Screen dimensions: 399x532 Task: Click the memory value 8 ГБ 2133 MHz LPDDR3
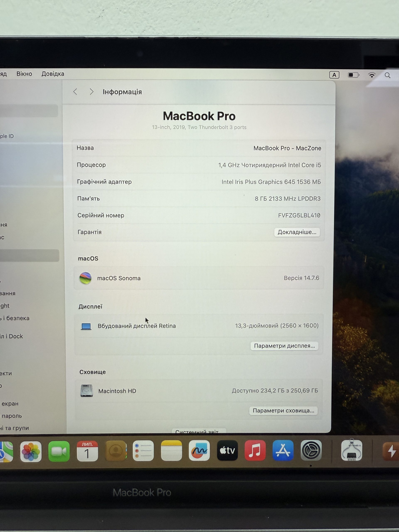(288, 199)
